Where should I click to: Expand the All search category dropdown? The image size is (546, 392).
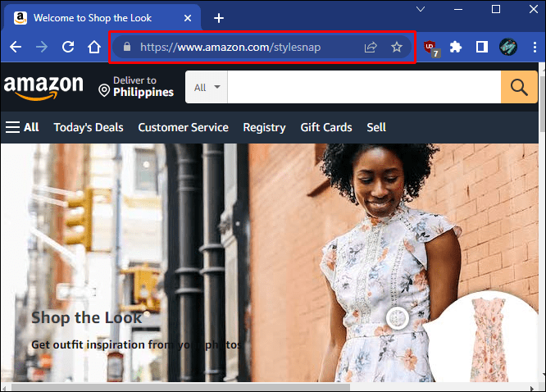tap(207, 87)
